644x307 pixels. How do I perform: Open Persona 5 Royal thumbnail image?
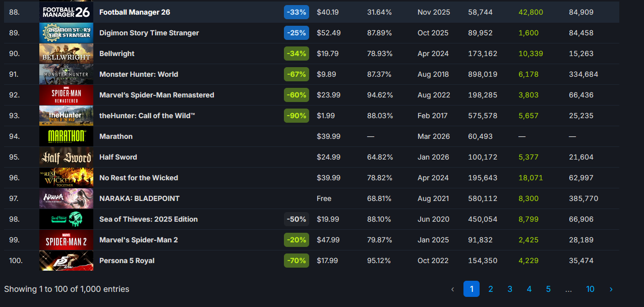(x=66, y=261)
